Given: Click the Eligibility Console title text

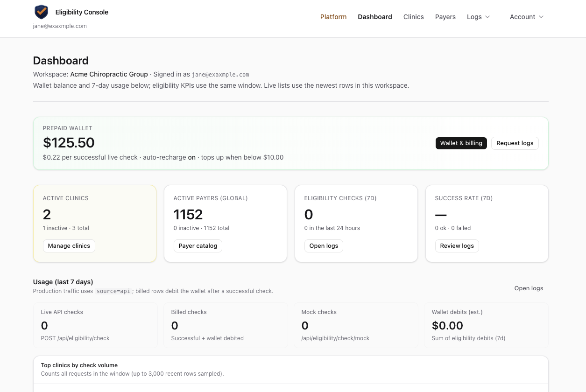Looking at the screenshot, I should pos(82,12).
